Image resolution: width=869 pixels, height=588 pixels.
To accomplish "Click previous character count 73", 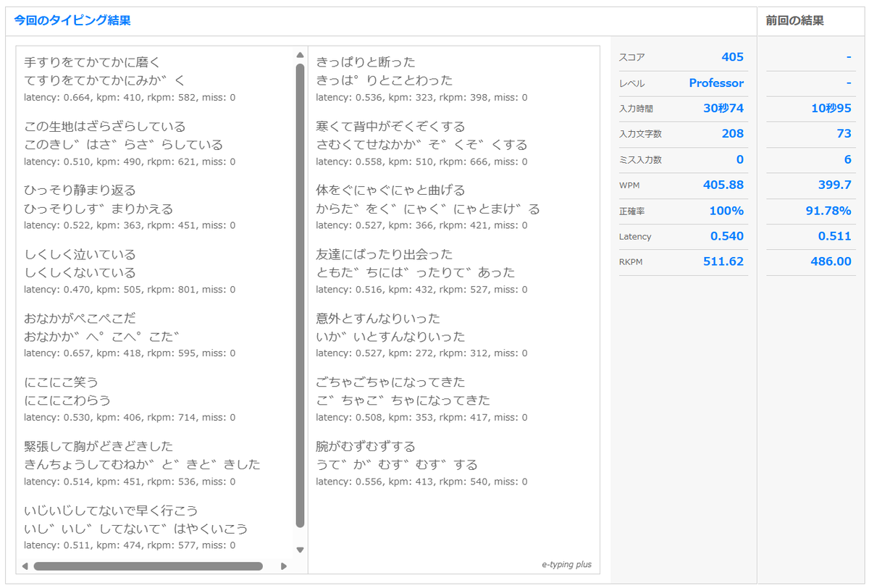I will coord(844,134).
